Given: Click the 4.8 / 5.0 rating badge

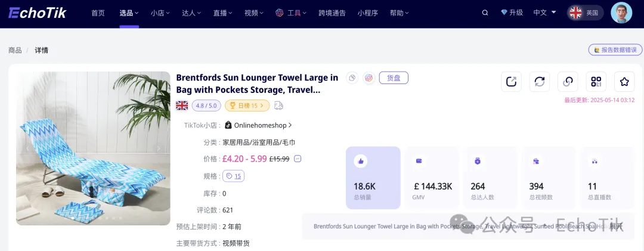Looking at the screenshot, I should (x=206, y=106).
